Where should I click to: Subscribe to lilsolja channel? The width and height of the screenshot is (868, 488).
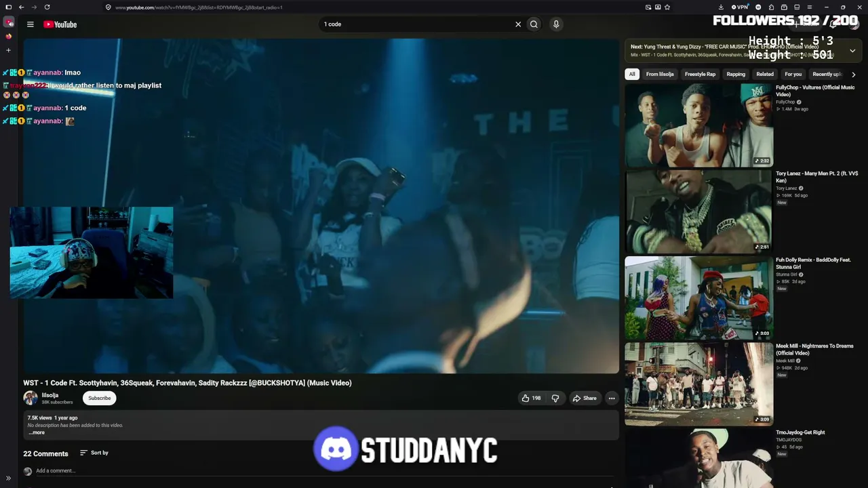[99, 399]
